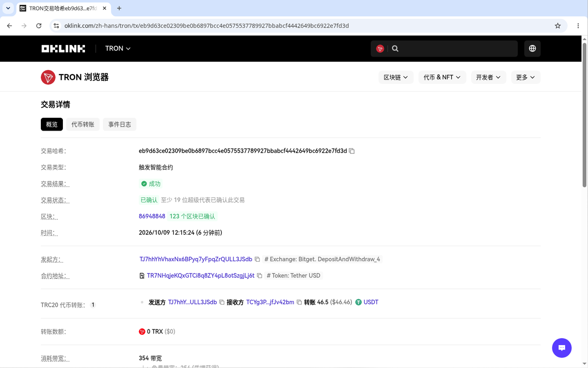Open the 区块链 dropdown menu
Screen dimensions: 588x368
(396, 77)
